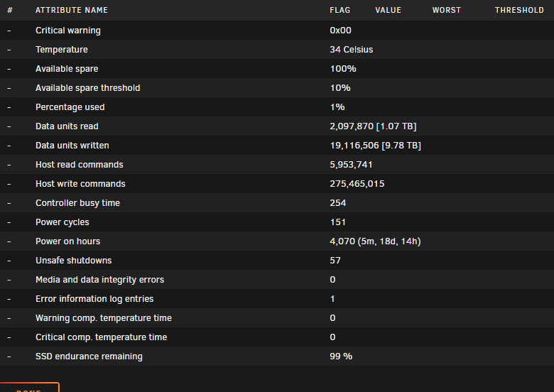This screenshot has height=392, width=554.
Task: Select the Temperature attribute row
Action: coord(277,49)
